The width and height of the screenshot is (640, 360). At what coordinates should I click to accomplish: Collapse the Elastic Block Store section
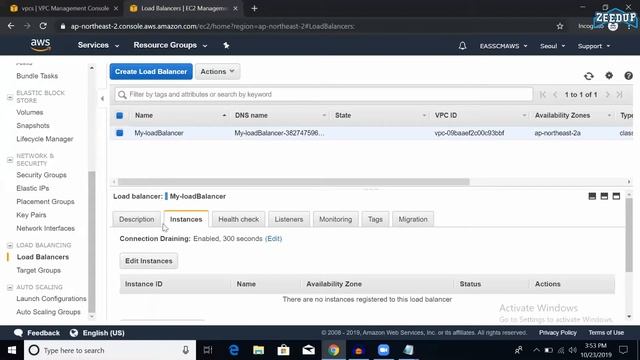point(10,97)
